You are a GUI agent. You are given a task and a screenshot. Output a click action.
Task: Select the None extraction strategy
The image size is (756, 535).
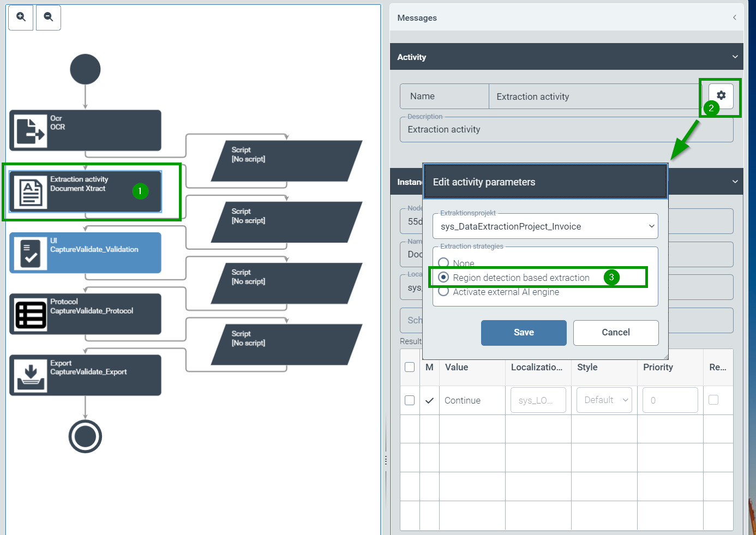444,263
